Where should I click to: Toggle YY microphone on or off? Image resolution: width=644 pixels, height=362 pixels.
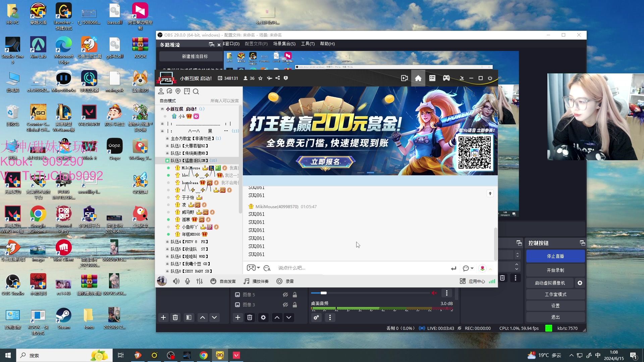coord(187,281)
